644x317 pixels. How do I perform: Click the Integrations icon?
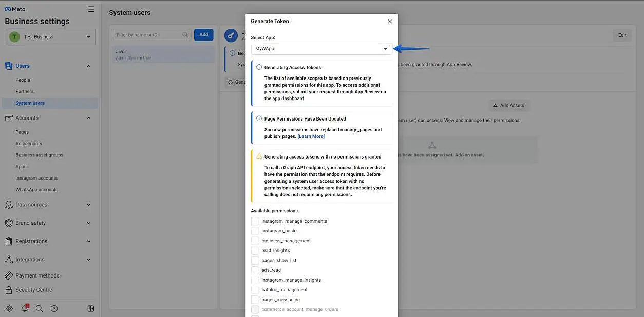click(9, 260)
